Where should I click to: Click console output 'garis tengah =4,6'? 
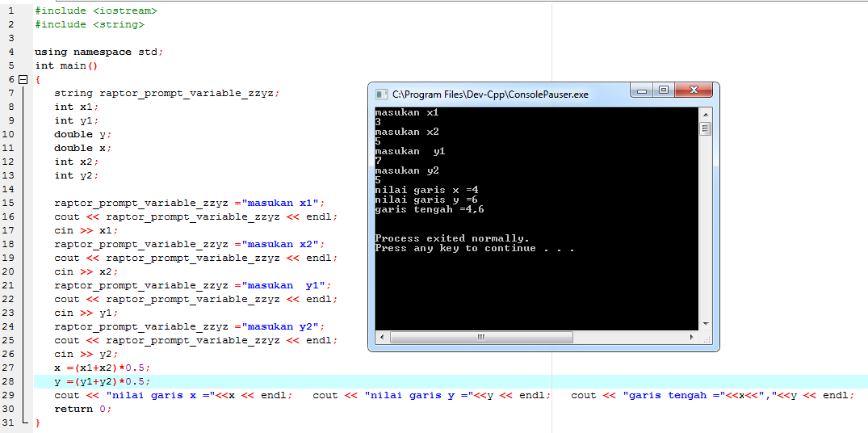[x=430, y=210]
